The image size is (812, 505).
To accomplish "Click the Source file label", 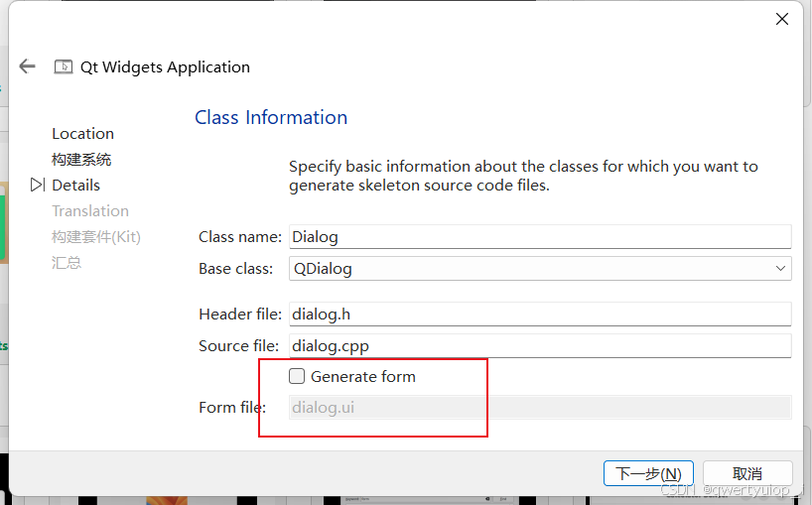I will (238, 345).
